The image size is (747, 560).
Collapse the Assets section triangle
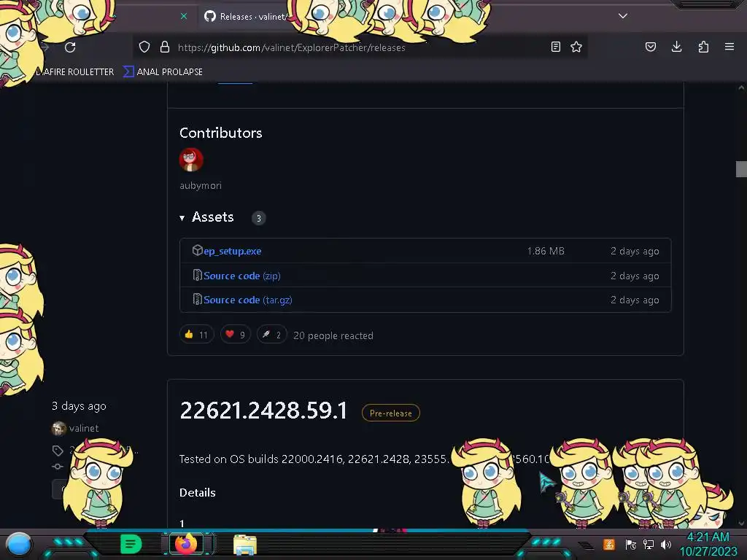point(182,218)
